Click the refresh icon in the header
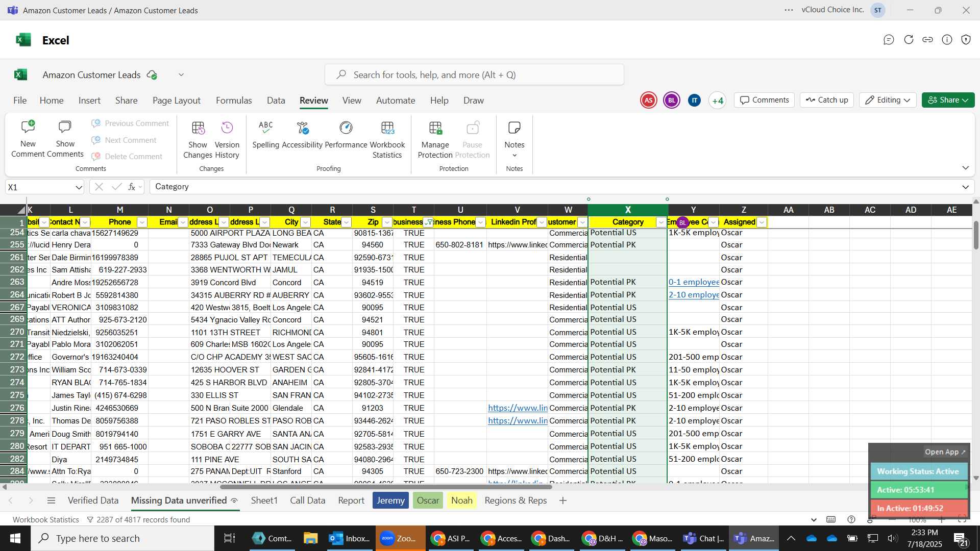Image resolution: width=980 pixels, height=551 pixels. [x=909, y=40]
